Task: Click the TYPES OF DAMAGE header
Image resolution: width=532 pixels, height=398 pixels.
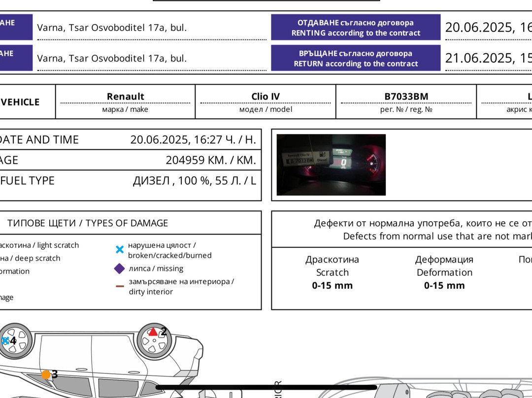Action: 88,223
